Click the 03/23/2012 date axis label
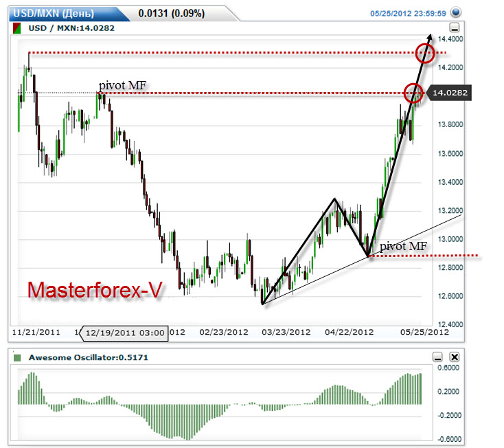The height and width of the screenshot is (448, 504). (x=286, y=333)
